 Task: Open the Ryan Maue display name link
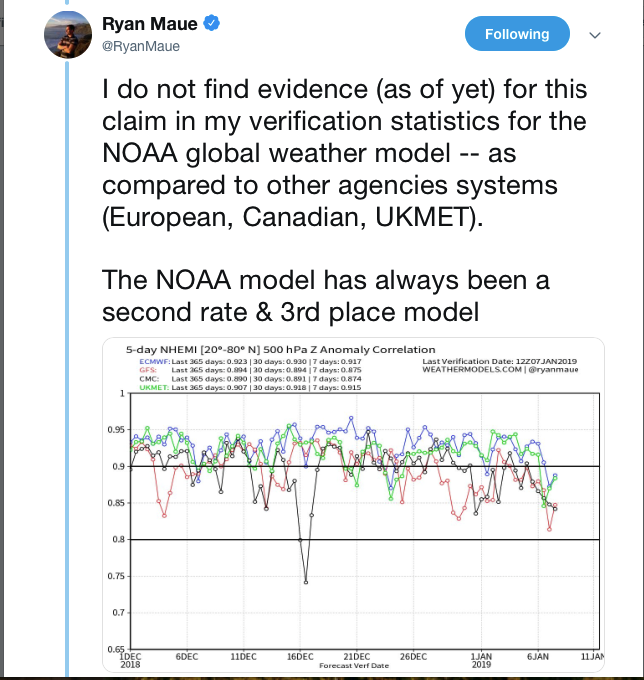coord(150,23)
